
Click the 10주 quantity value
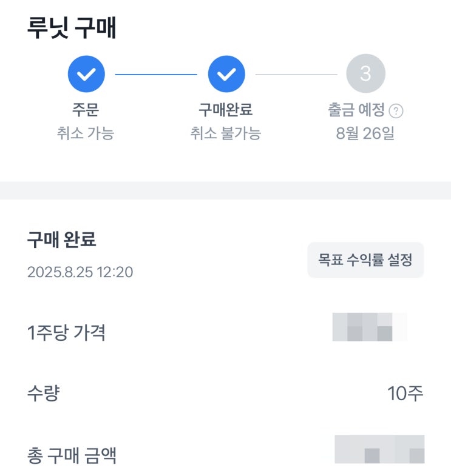(x=405, y=394)
